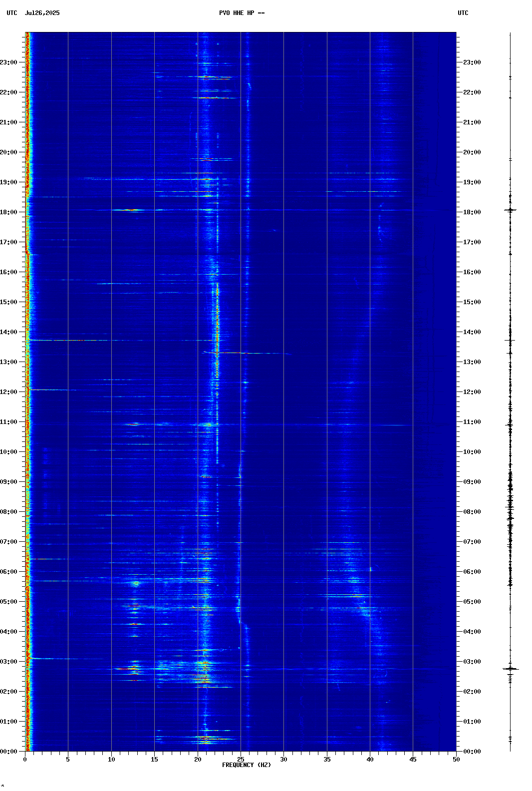The image size is (532, 791).
Task: Click "00:00" on the right time axis
Action: click(x=472, y=752)
